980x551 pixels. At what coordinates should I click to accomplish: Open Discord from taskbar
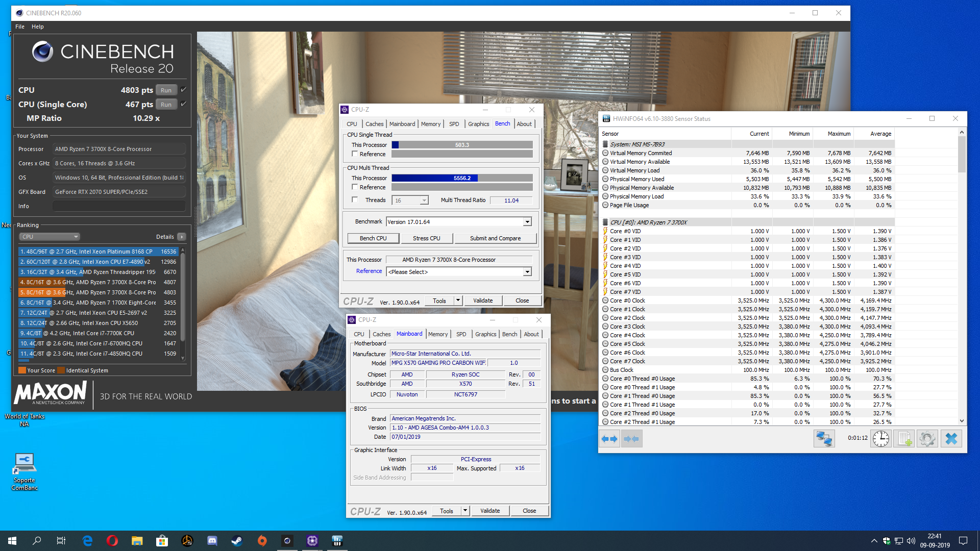212,541
